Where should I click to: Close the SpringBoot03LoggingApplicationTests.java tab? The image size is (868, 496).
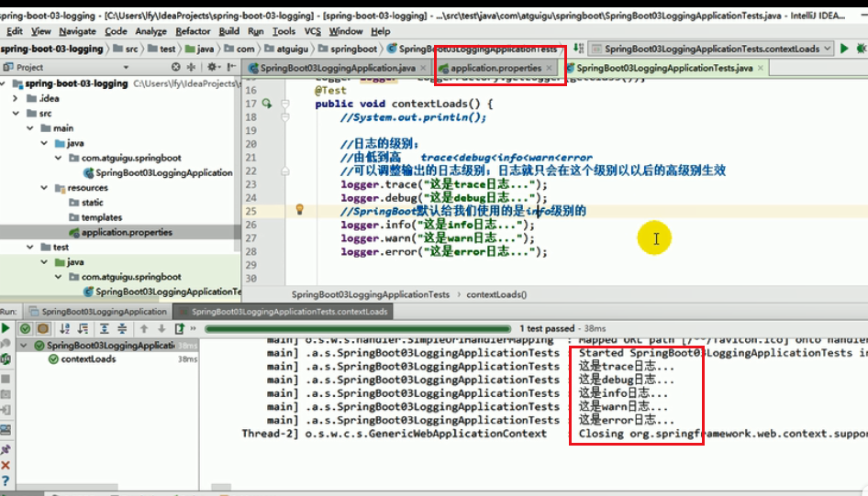click(x=761, y=68)
